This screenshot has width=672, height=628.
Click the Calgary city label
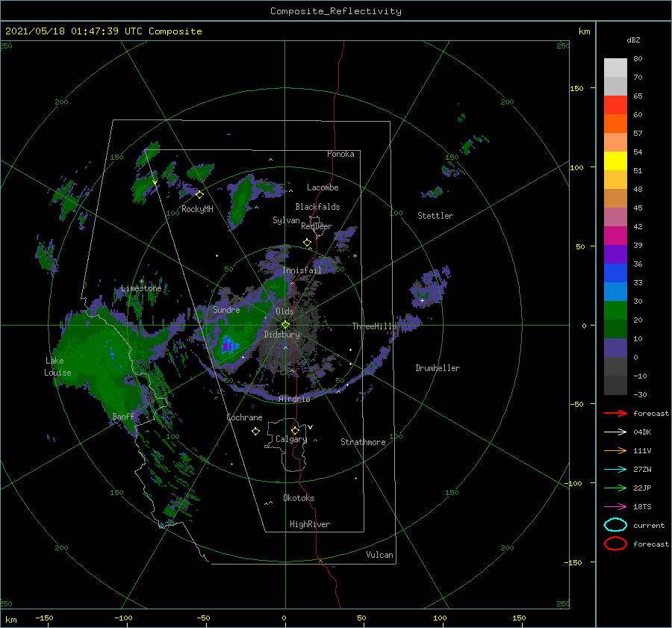coord(291,439)
